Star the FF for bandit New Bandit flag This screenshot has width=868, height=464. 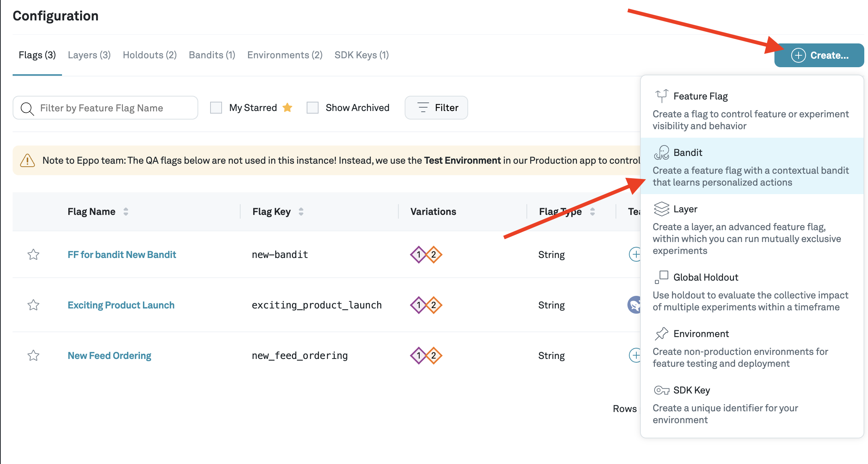tap(33, 255)
